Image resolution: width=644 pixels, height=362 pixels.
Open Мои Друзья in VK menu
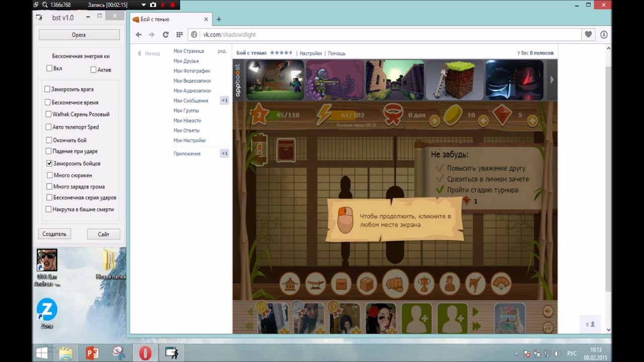tap(186, 61)
